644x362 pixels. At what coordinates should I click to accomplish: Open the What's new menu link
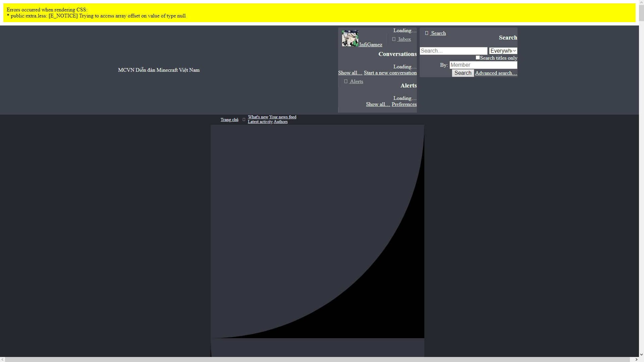tap(258, 117)
